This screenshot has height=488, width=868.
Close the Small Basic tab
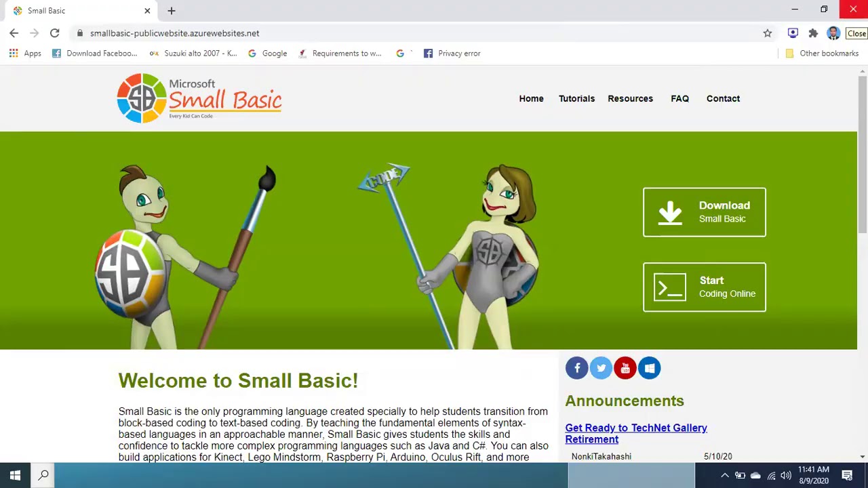pos(147,11)
